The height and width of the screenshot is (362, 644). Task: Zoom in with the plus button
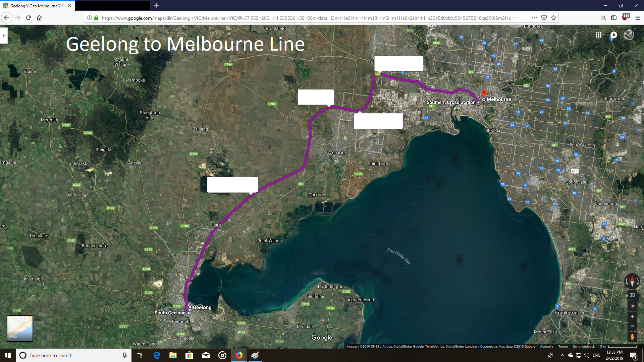tap(632, 317)
